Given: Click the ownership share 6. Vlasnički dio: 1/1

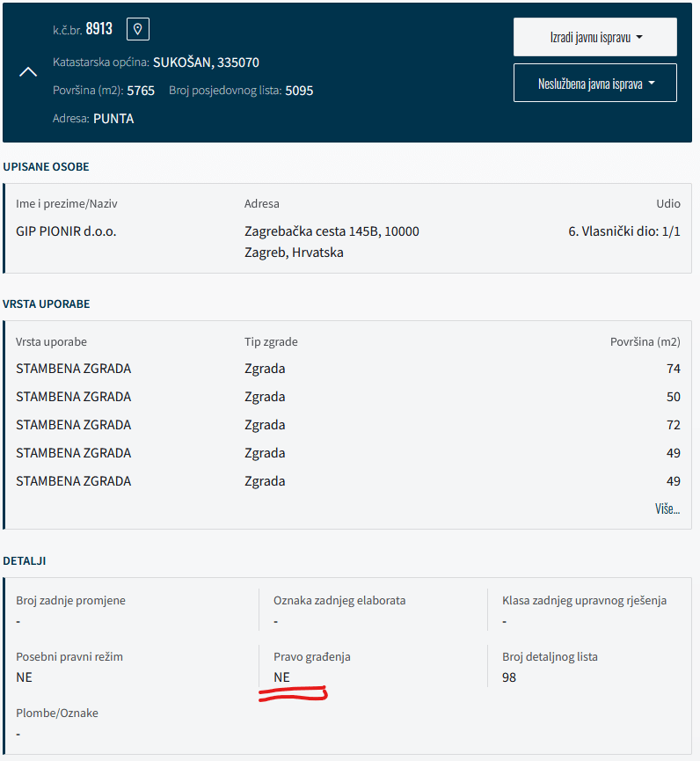Looking at the screenshot, I should (624, 231).
